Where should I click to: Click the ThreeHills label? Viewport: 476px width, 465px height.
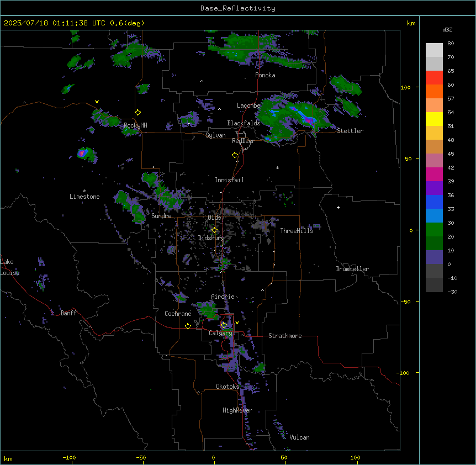click(x=297, y=231)
